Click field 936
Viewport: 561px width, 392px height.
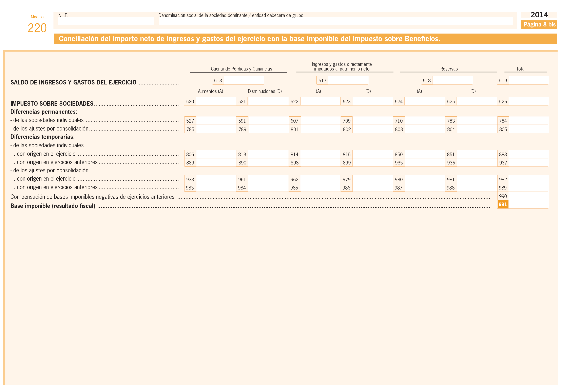pyautogui.click(x=477, y=163)
